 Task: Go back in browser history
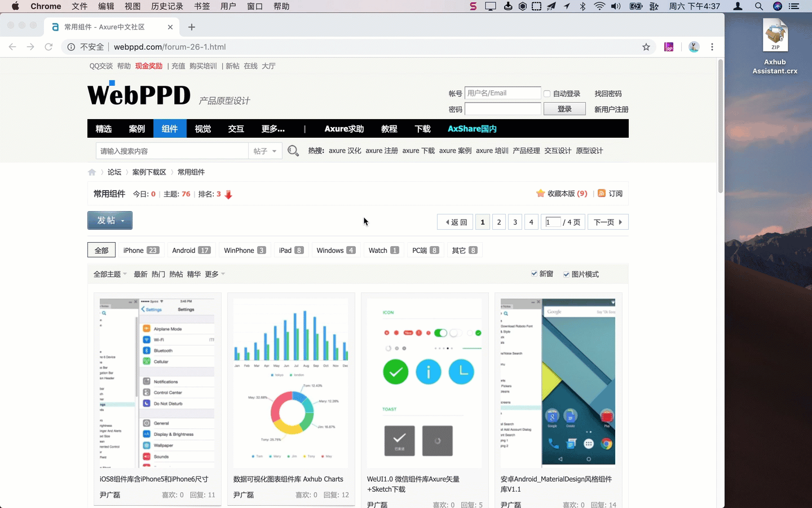click(12, 47)
